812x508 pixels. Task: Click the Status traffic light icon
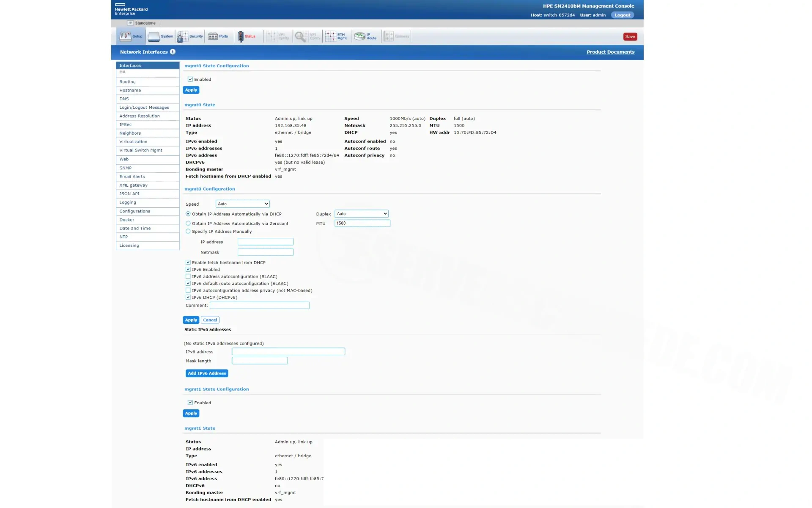point(241,37)
